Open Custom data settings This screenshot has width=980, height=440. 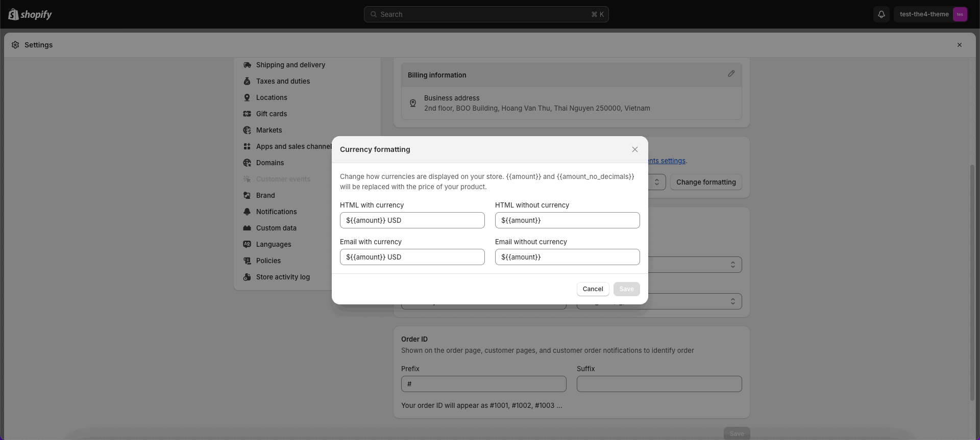276,228
